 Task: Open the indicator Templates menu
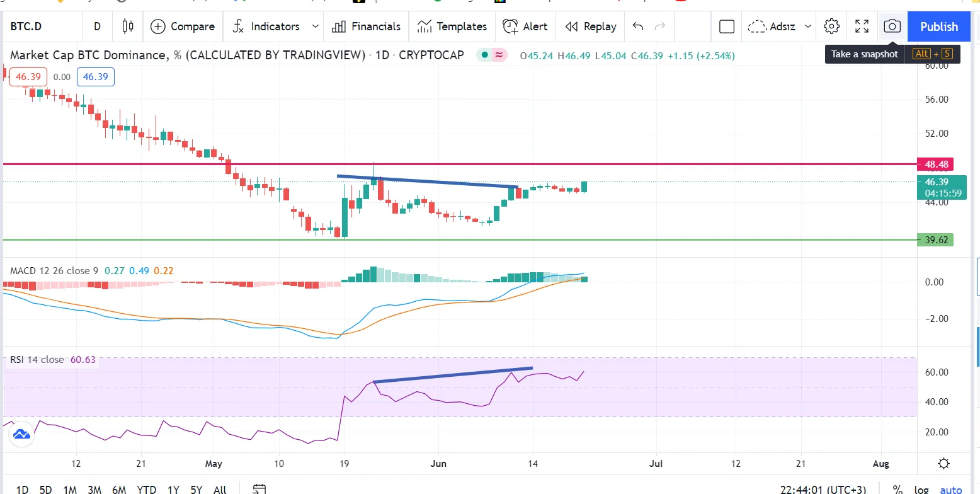(x=452, y=26)
